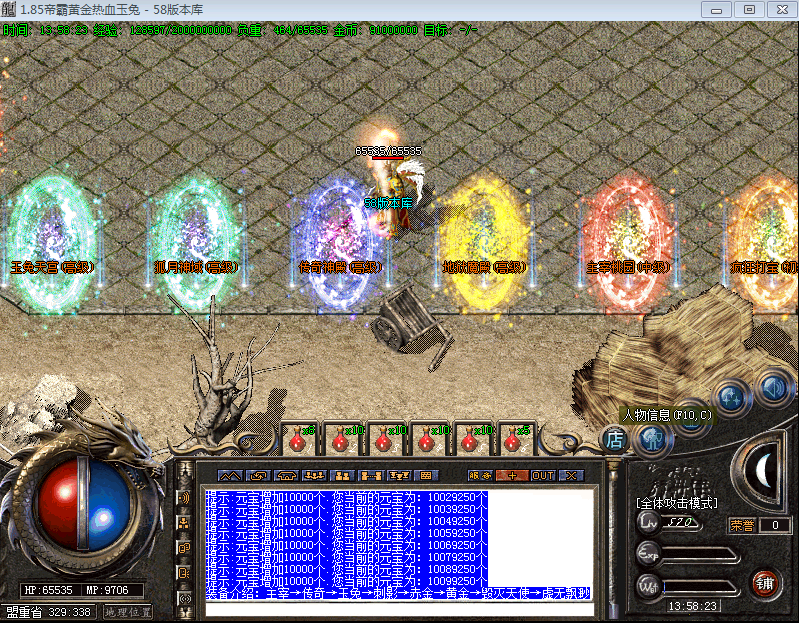Click the three-person group toolbar icon

point(314,476)
